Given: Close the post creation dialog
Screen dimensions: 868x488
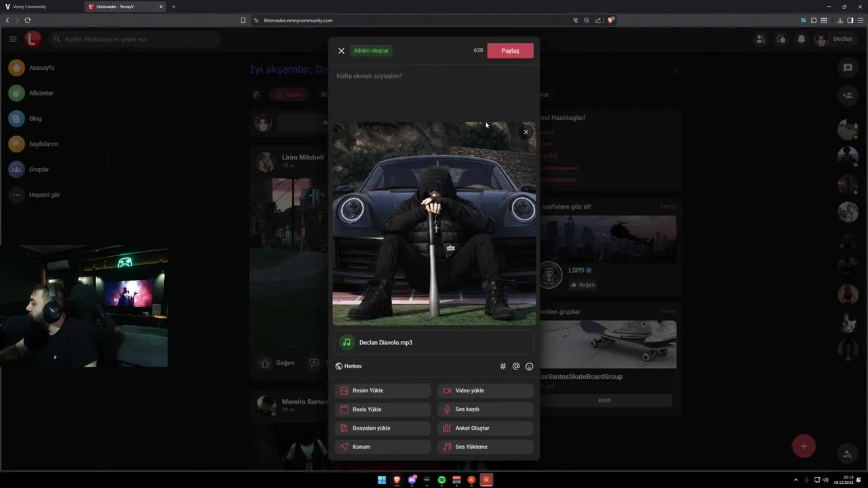Looking at the screenshot, I should pos(341,51).
